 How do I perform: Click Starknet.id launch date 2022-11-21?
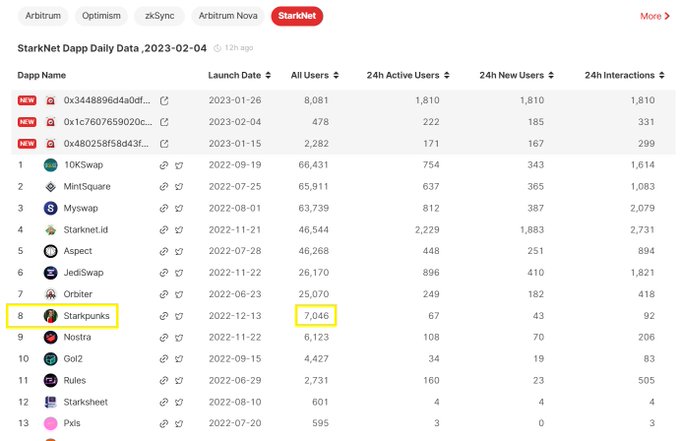pyautogui.click(x=235, y=229)
